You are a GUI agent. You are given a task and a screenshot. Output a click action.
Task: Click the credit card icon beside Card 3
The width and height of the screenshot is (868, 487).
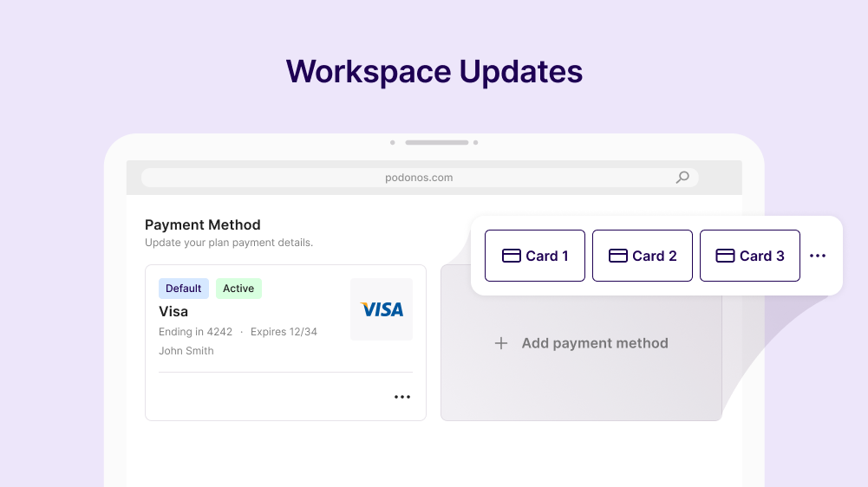725,256
